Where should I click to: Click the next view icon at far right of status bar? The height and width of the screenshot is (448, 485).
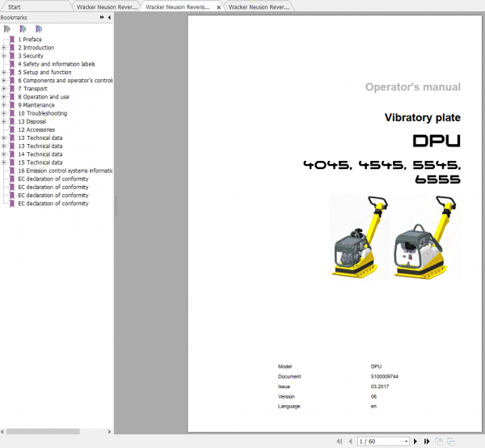click(x=451, y=442)
